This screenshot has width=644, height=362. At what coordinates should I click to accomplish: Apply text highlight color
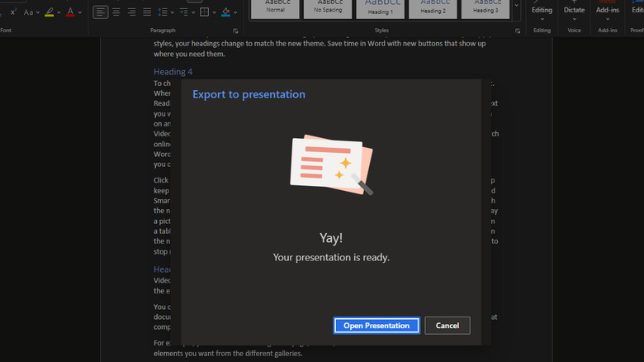50,12
